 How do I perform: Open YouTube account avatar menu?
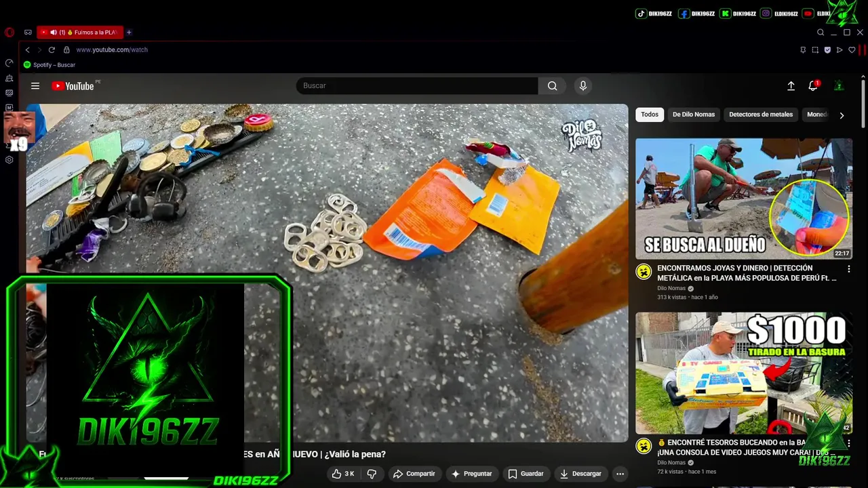click(839, 86)
